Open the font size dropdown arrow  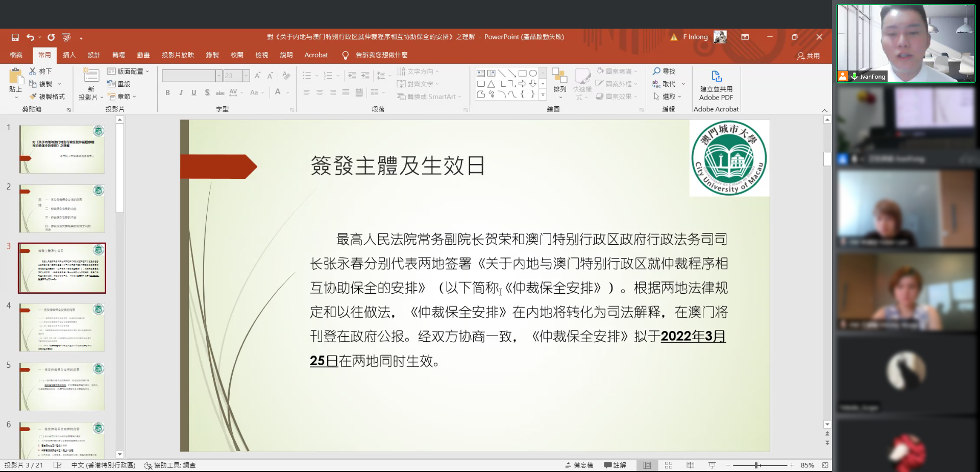click(x=247, y=76)
